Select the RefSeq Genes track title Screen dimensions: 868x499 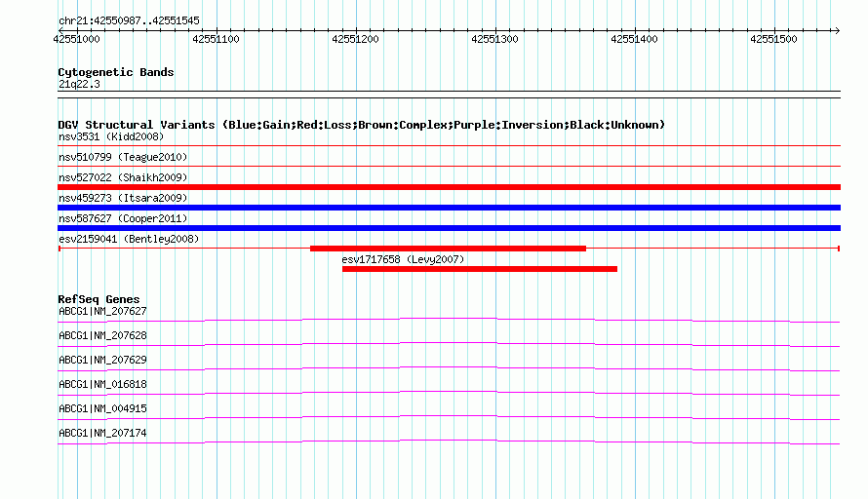click(x=99, y=299)
